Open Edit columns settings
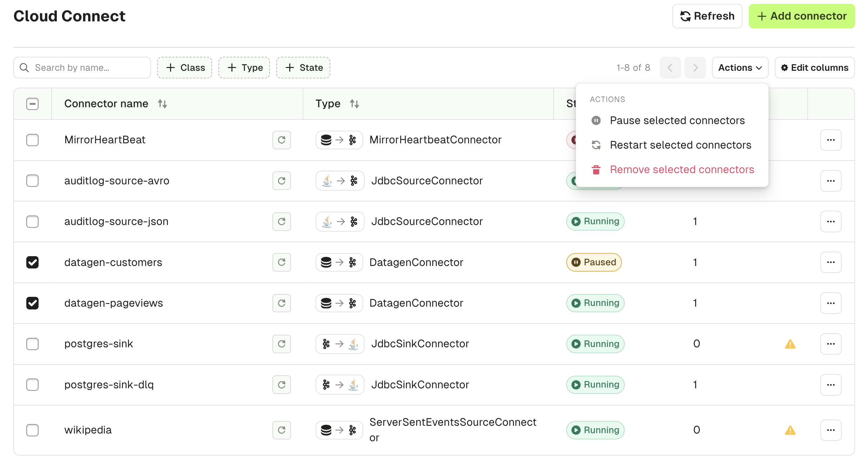The width and height of the screenshot is (868, 464). (815, 68)
